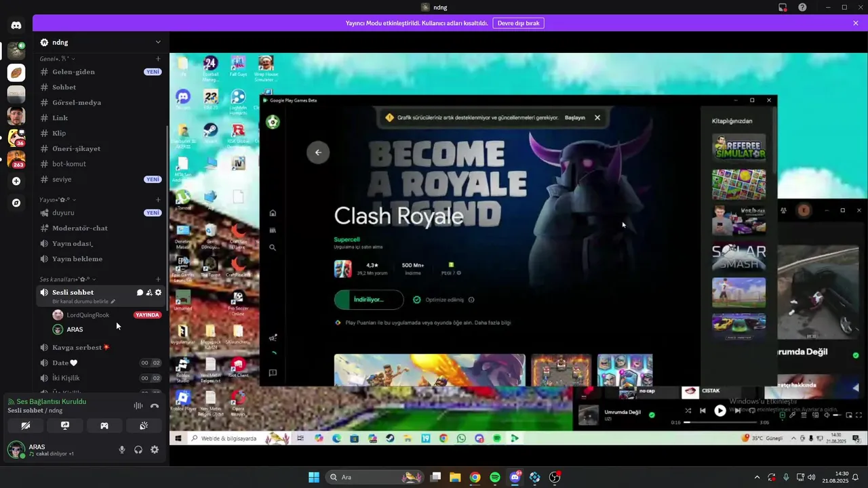Skip to previous track in Spotify

(703, 411)
